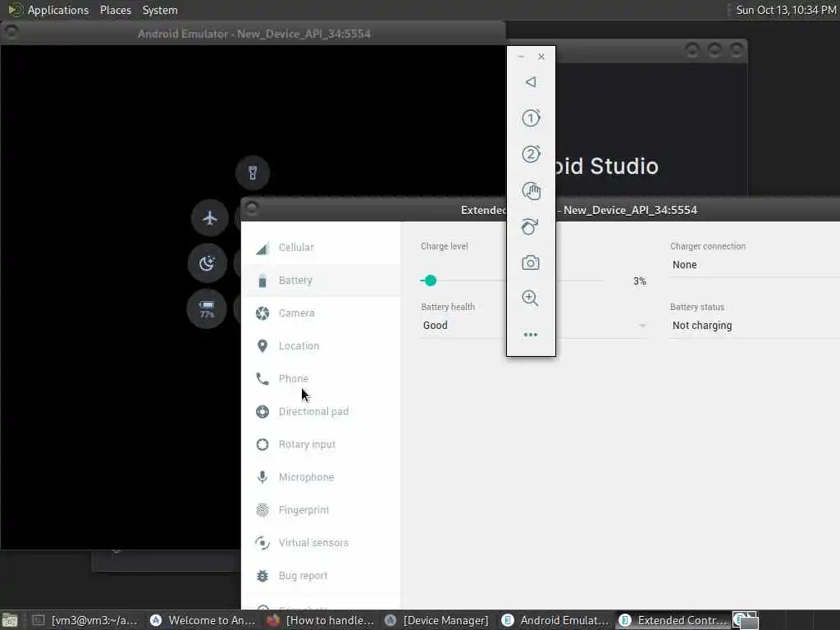Click the show desktop icon in taskbar
This screenshot has width=840, height=630.
point(10,621)
